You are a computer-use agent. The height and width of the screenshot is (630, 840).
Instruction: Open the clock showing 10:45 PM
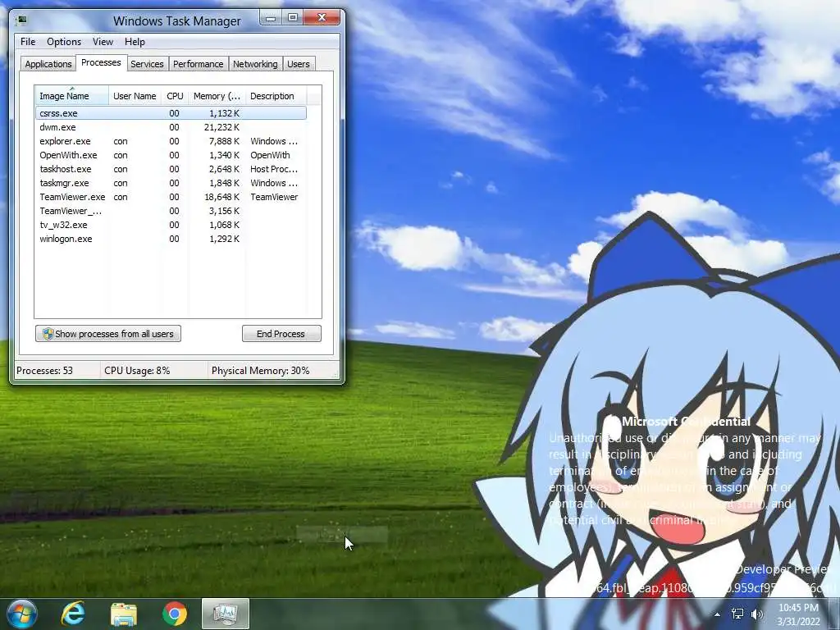coord(798,614)
